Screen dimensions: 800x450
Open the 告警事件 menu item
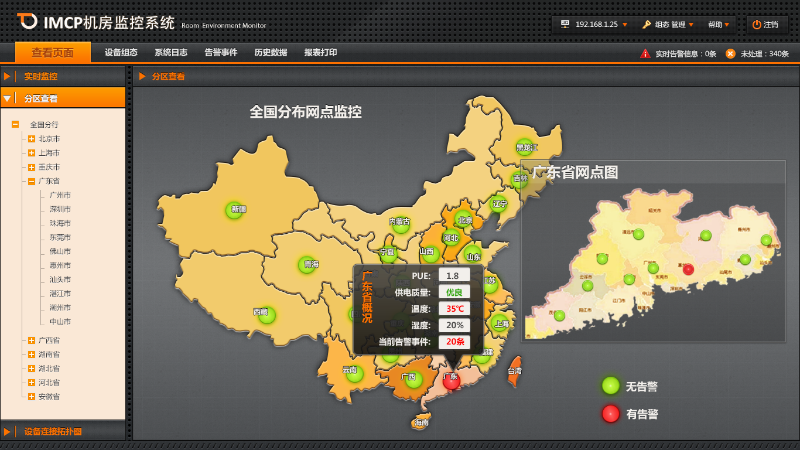click(220, 53)
